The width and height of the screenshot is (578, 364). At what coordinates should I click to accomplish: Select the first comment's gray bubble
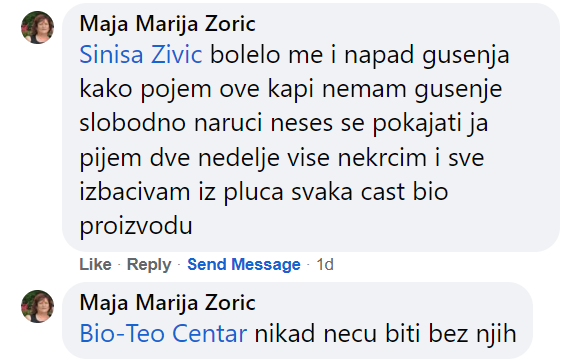coord(311,128)
